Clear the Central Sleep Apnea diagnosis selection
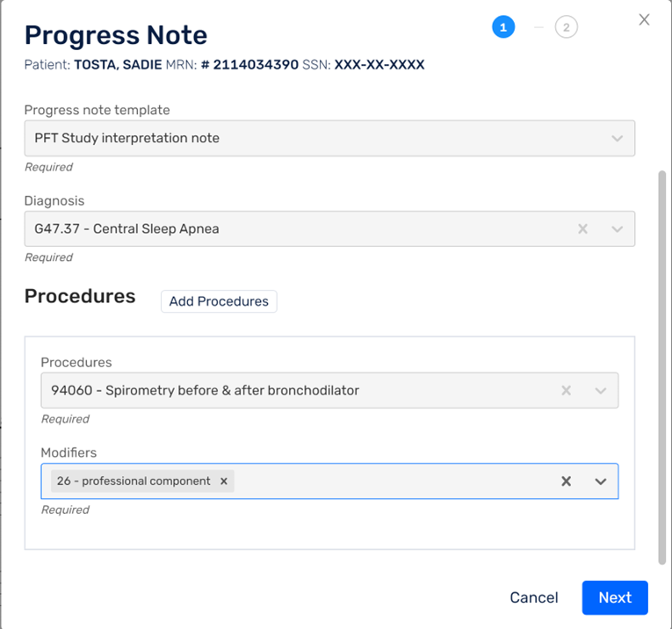This screenshot has height=629, width=672. click(x=582, y=228)
